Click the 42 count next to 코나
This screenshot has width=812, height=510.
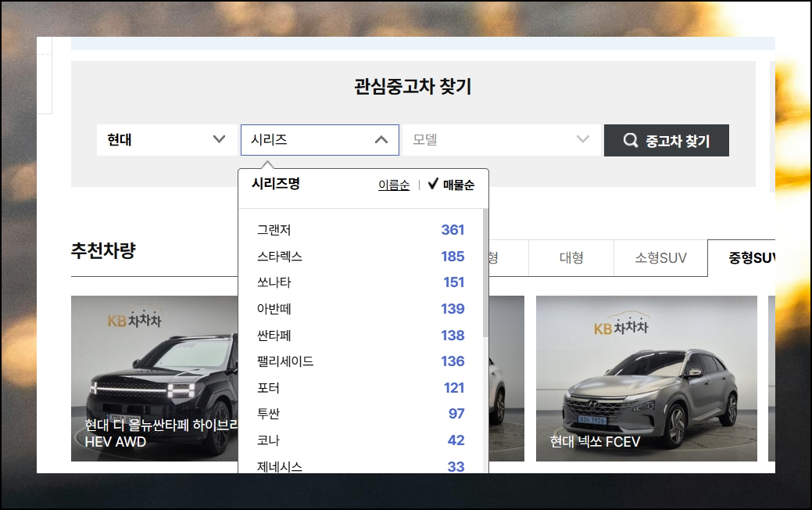pos(456,440)
